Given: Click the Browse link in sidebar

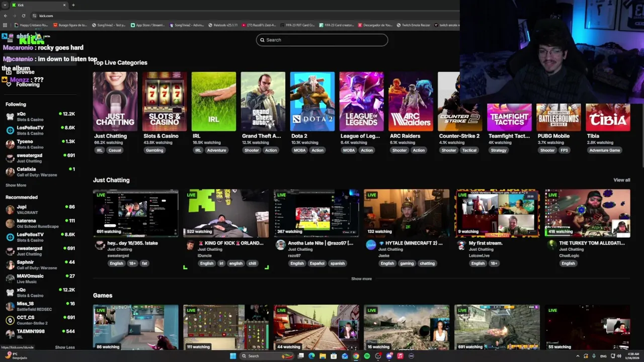Looking at the screenshot, I should 25,72.
